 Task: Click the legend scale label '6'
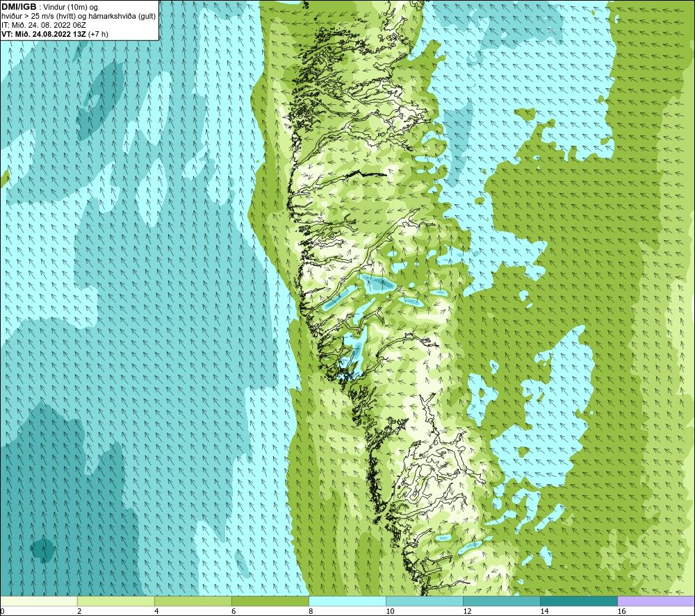233,611
